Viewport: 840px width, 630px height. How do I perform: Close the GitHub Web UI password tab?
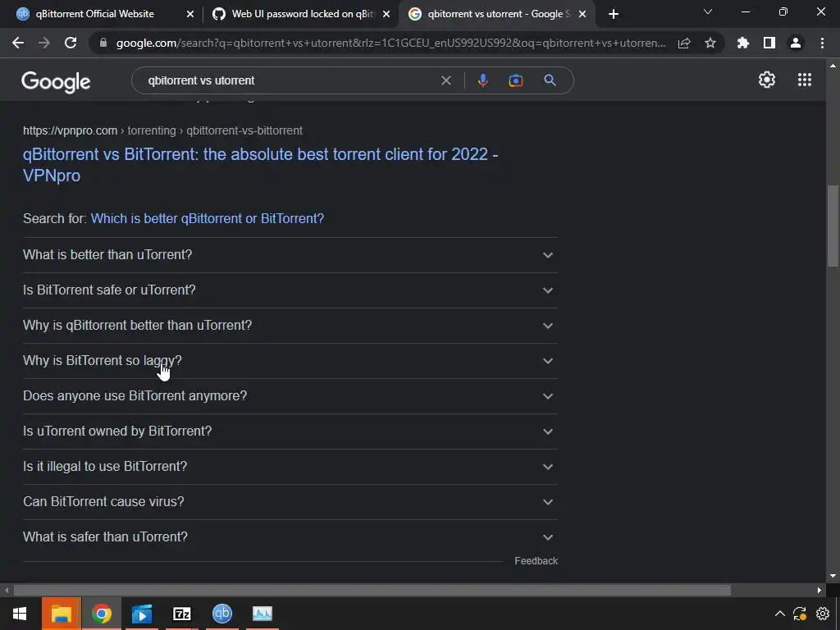pyautogui.click(x=386, y=14)
